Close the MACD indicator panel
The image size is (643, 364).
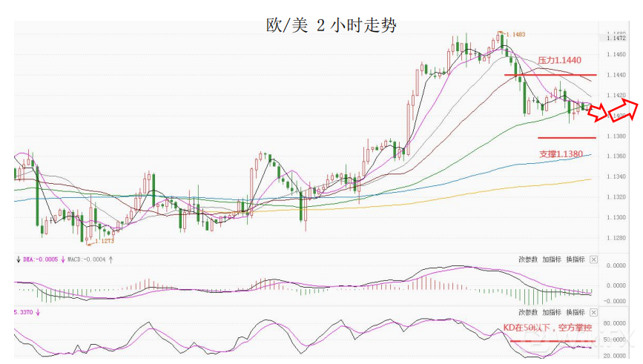[x=593, y=259]
